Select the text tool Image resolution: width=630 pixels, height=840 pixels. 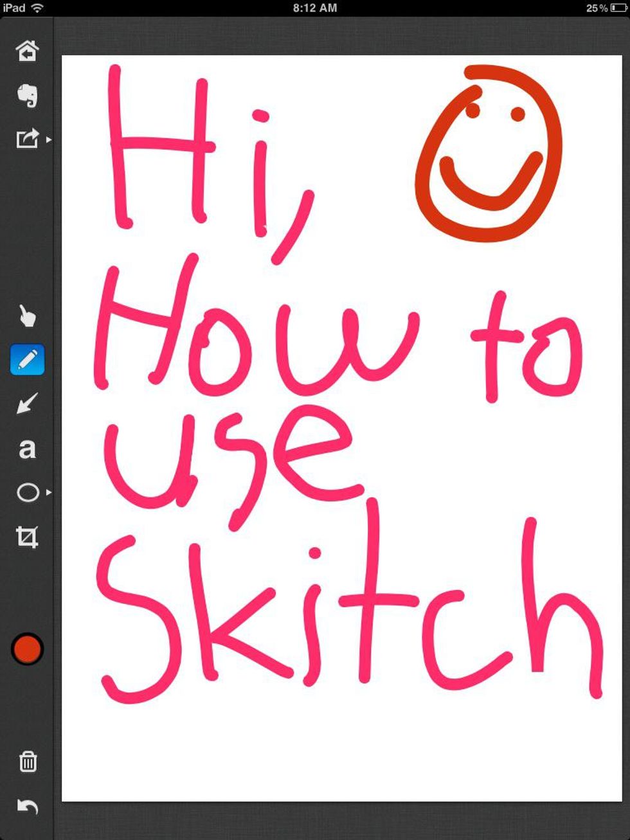tap(27, 449)
